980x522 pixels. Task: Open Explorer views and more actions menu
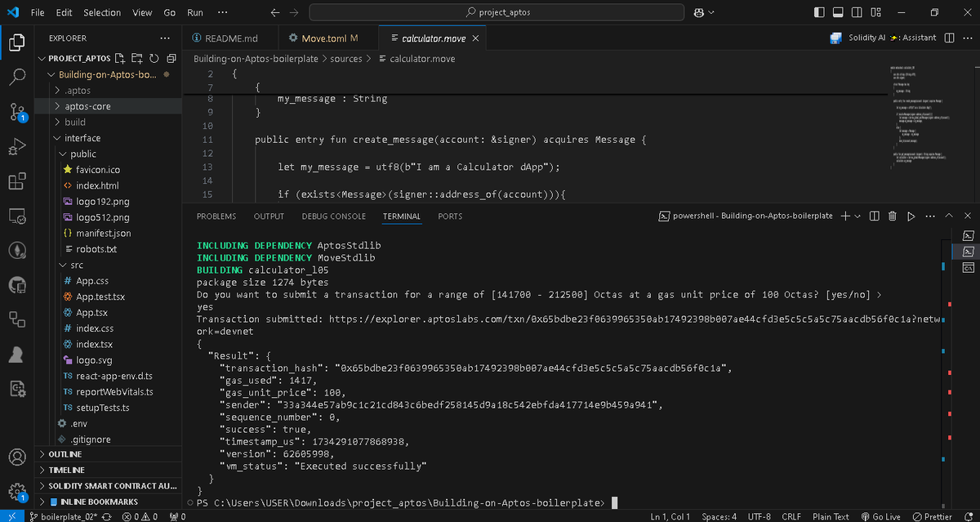click(166, 38)
